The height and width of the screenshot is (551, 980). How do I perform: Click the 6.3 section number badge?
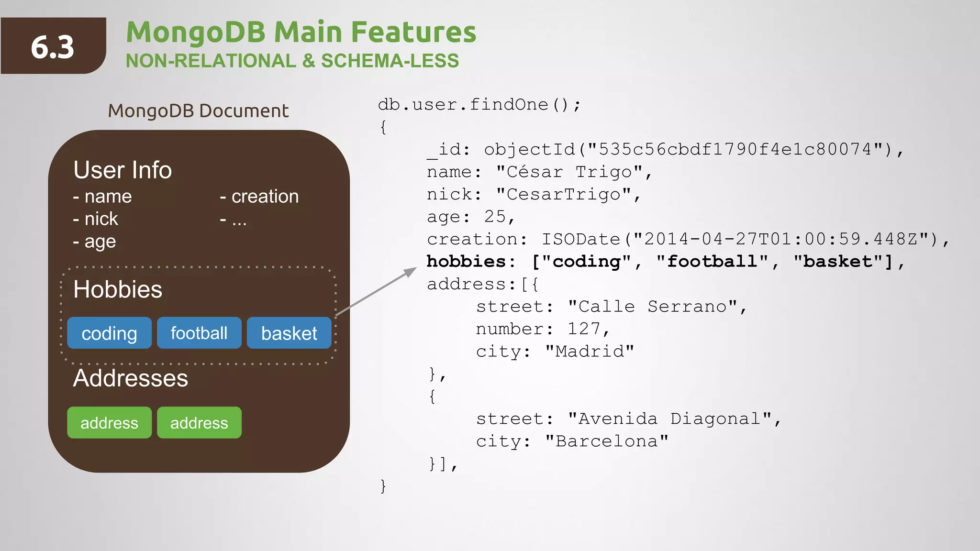53,47
